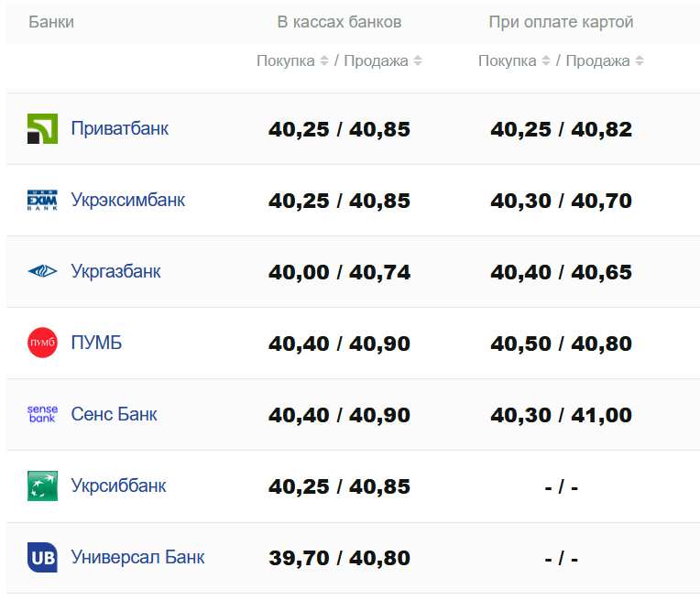Open the Приватбанк link
The height and width of the screenshot is (600, 700).
[119, 128]
